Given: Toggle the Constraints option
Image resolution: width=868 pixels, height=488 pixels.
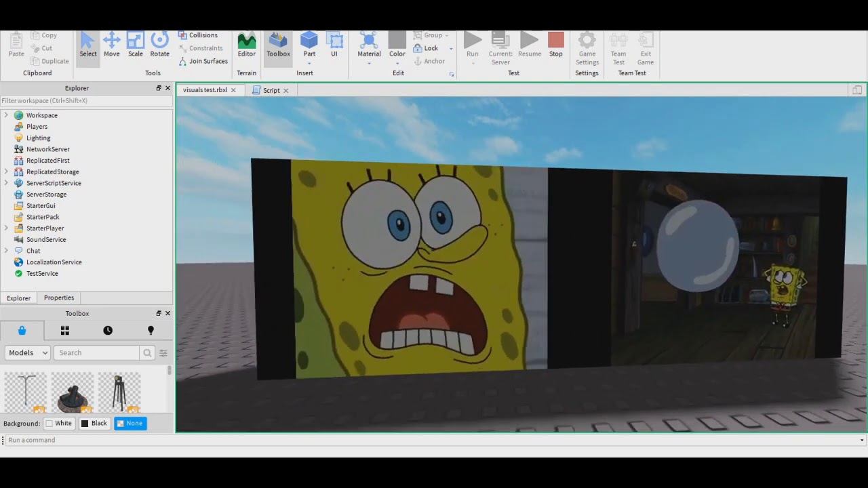Looking at the screenshot, I should coord(201,48).
